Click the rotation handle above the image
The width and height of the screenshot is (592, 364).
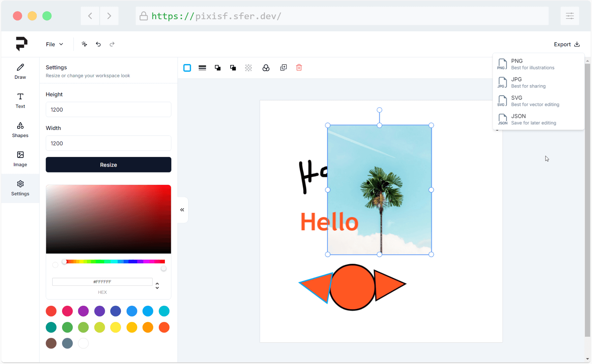coord(379,110)
